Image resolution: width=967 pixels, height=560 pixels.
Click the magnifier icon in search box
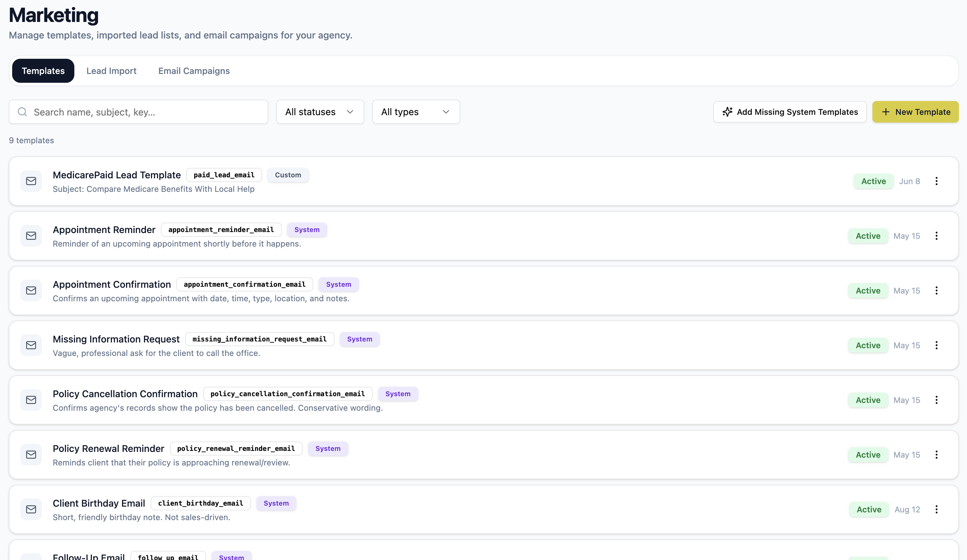click(x=22, y=112)
